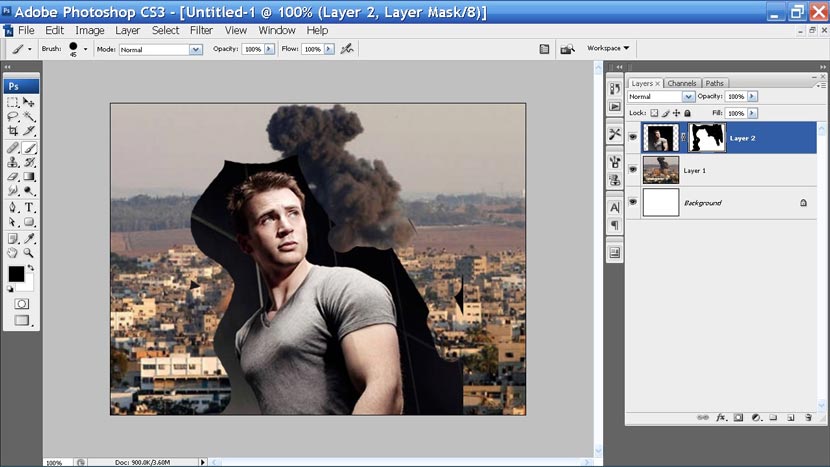Screen dimensions: 830x467
Task: Select the Brush tool in the toolbox
Action: 30,148
